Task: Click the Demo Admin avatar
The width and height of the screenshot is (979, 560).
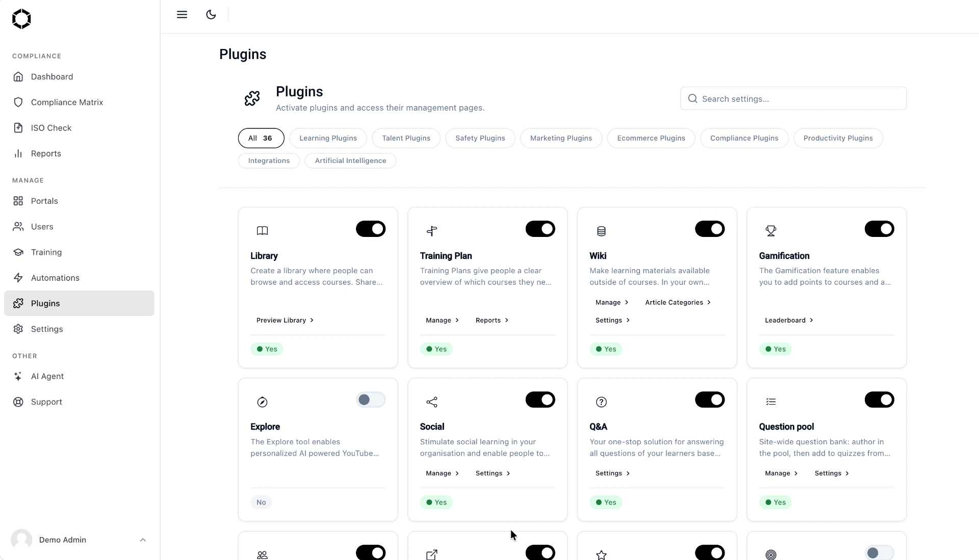Action: [x=21, y=540]
